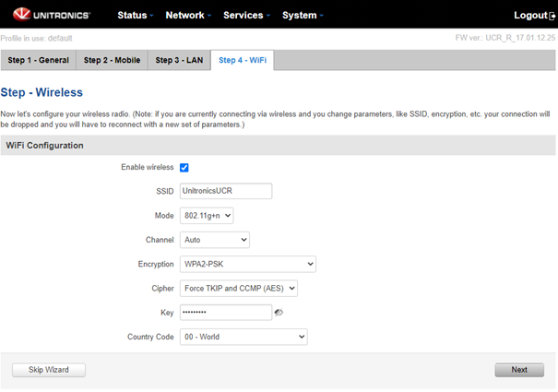
Task: Open the Mode dropdown 802.11g+n
Action: point(207,216)
